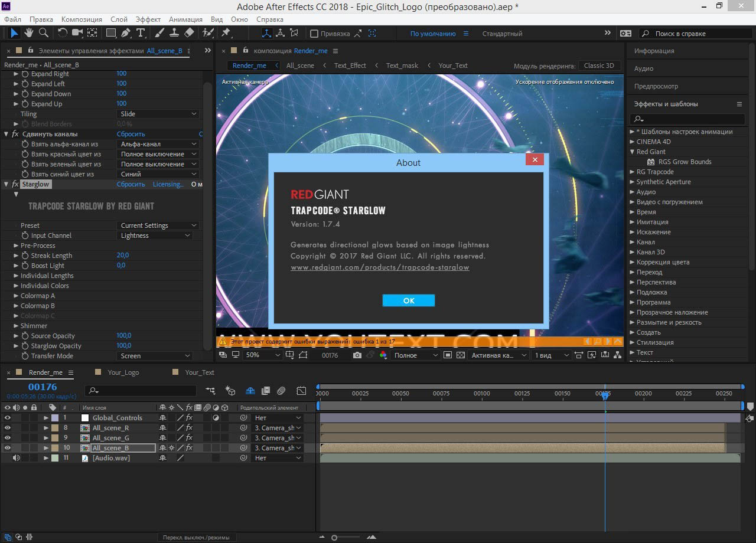Select the Eraser tool

click(x=189, y=33)
